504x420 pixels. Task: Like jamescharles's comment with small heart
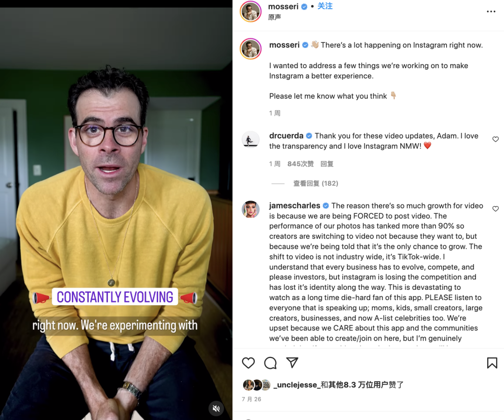(496, 209)
